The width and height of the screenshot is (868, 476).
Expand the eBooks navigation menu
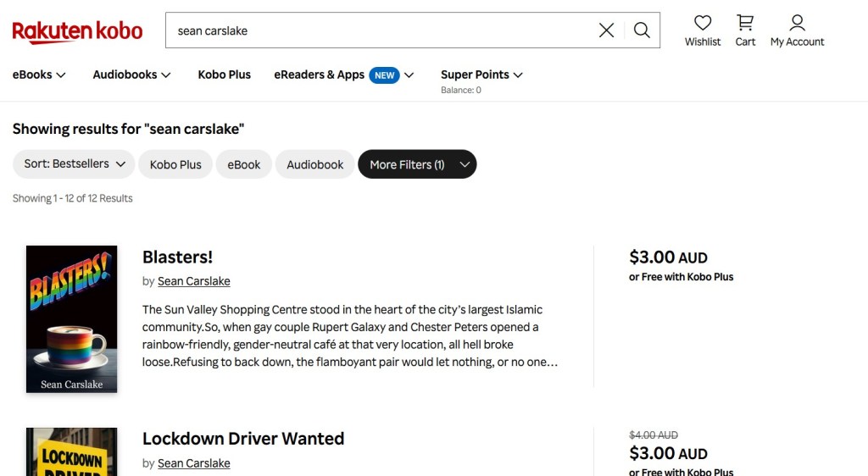[39, 75]
